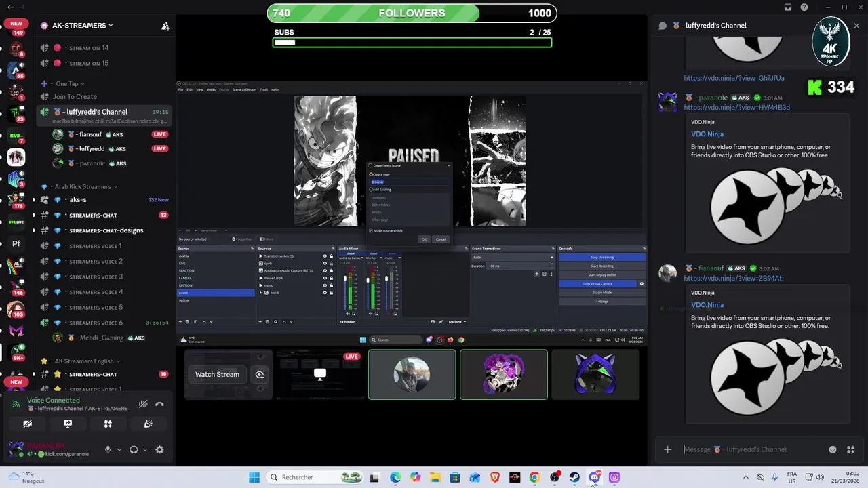Open apps icon next to emoji picker
Viewport: 868px width, 488px height.
point(851,449)
